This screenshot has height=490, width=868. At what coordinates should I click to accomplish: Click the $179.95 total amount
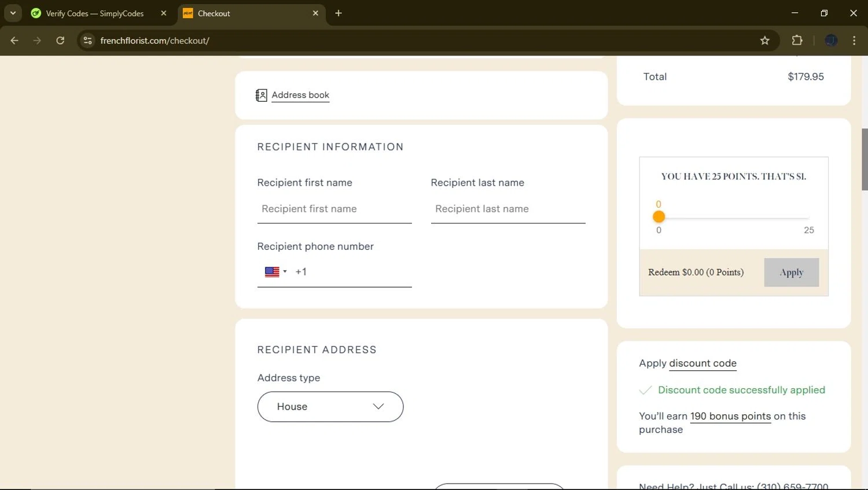point(806,76)
